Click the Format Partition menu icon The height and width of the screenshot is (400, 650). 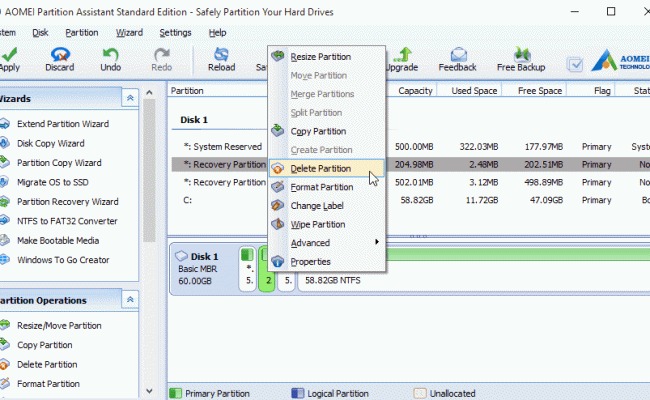(278, 187)
